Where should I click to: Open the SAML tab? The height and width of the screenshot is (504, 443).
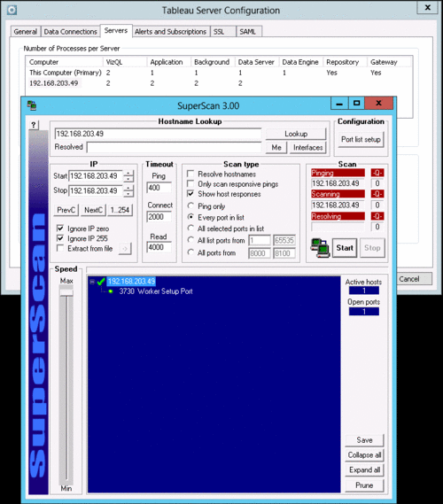(249, 32)
